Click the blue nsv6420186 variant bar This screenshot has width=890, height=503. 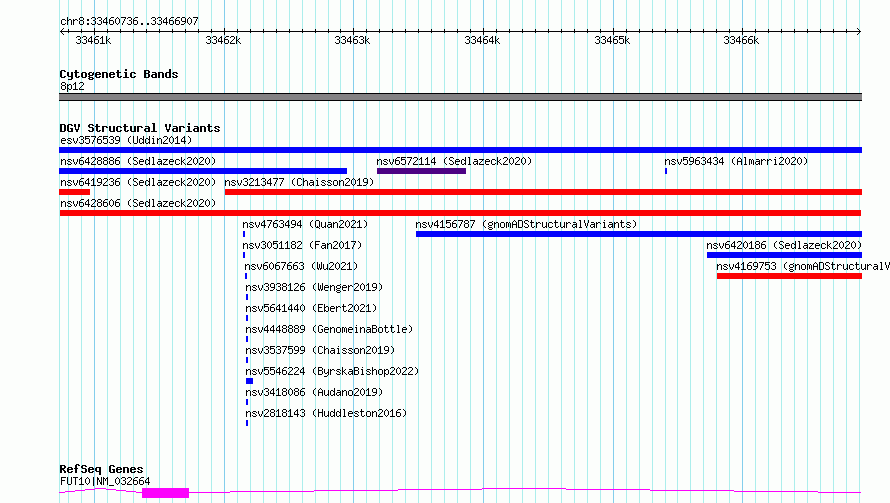tap(784, 255)
